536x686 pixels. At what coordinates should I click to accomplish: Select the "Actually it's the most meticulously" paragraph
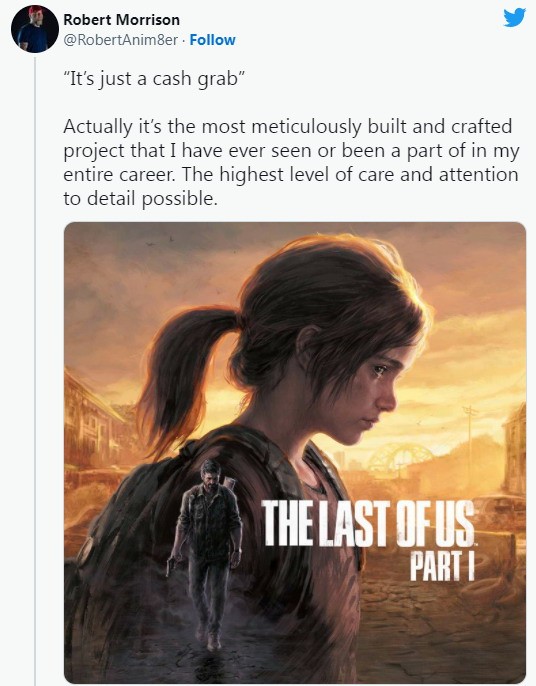291,162
